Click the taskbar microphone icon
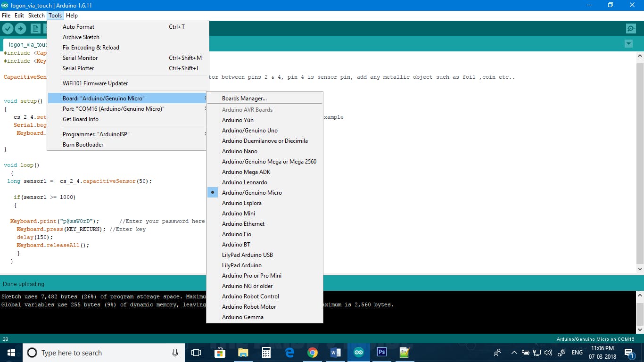 [x=175, y=353]
